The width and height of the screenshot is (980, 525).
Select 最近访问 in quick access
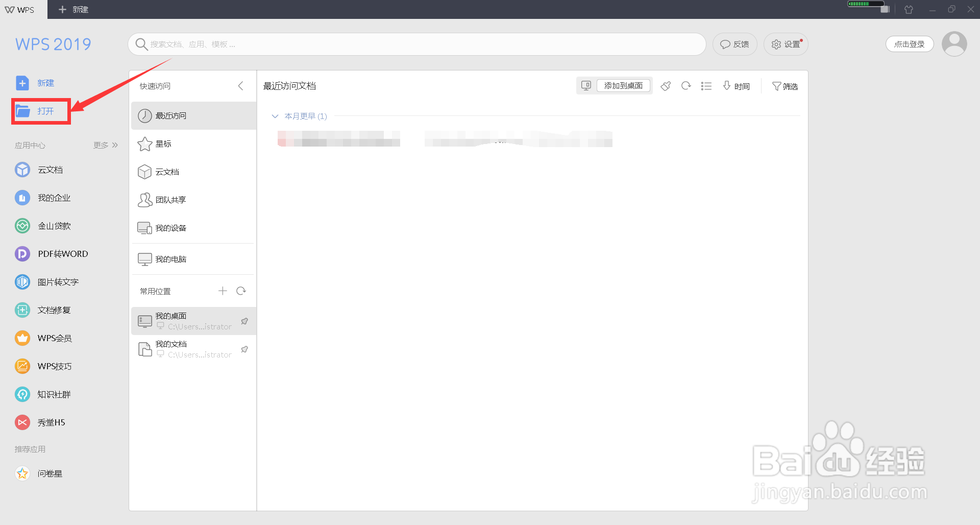tap(193, 116)
